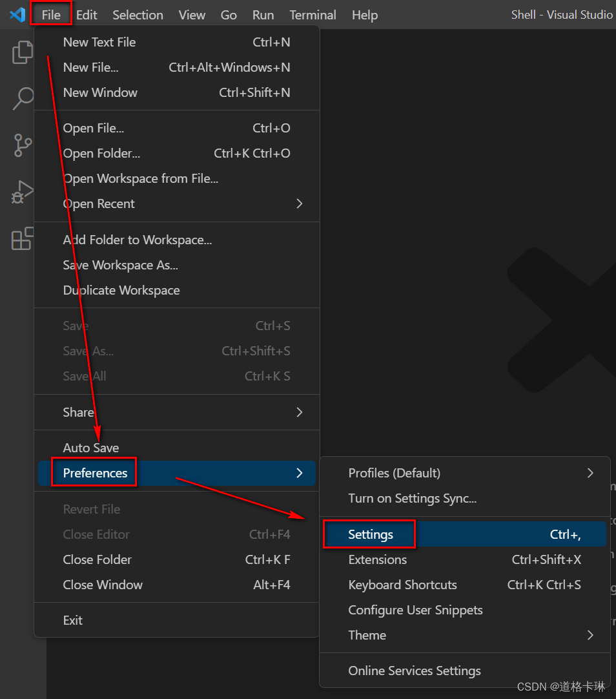Expand the Share submenu arrow
The image size is (616, 699).
click(300, 412)
